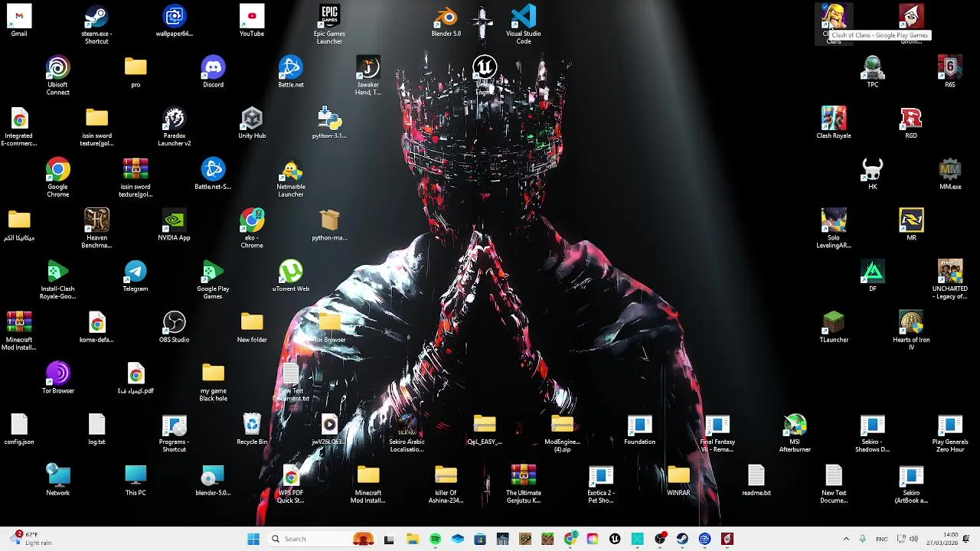Select the Clash Royale desktop icon
The image size is (980, 551).
pyautogui.click(x=834, y=124)
